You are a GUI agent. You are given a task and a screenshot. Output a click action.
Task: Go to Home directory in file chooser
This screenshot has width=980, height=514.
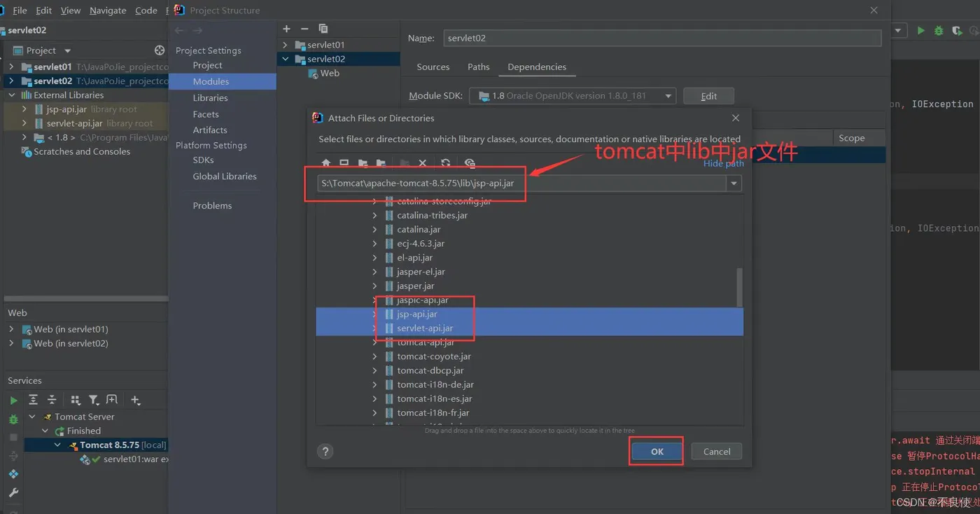click(x=326, y=163)
